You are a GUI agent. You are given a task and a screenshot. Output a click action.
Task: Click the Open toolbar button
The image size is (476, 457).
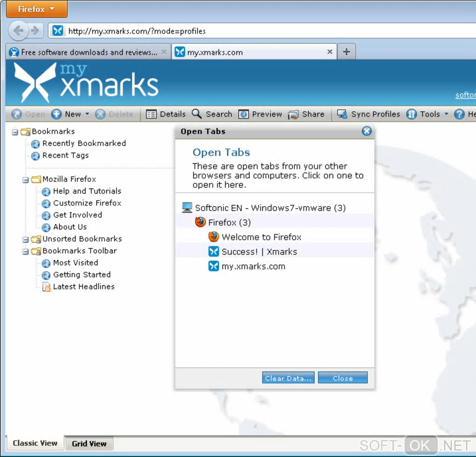point(28,114)
